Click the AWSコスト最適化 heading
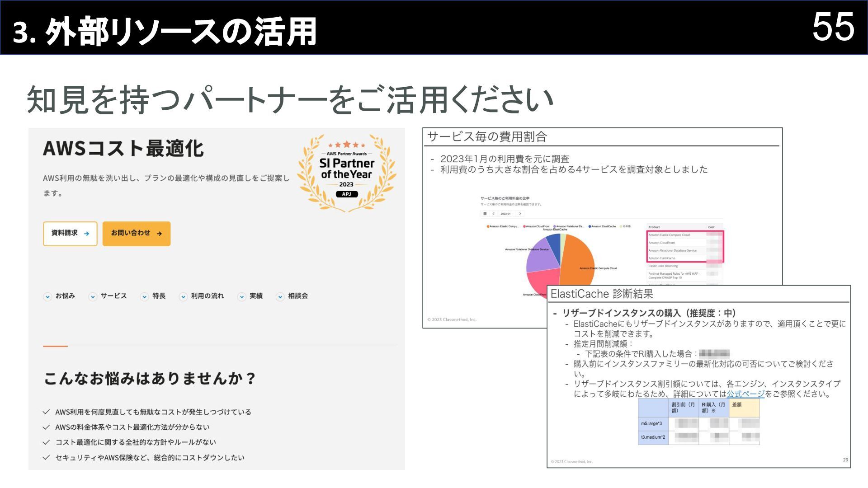The height and width of the screenshot is (488, 868). [123, 148]
